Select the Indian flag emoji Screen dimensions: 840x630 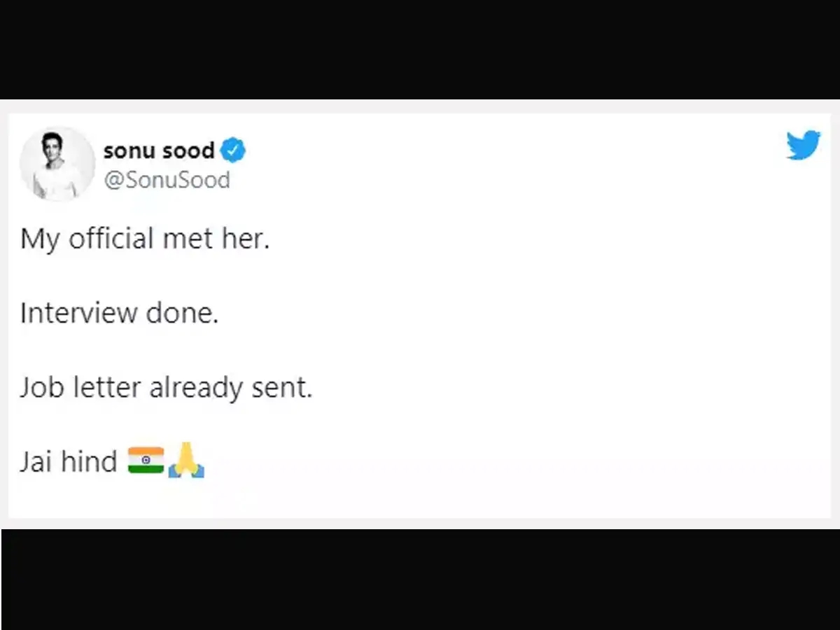146,461
